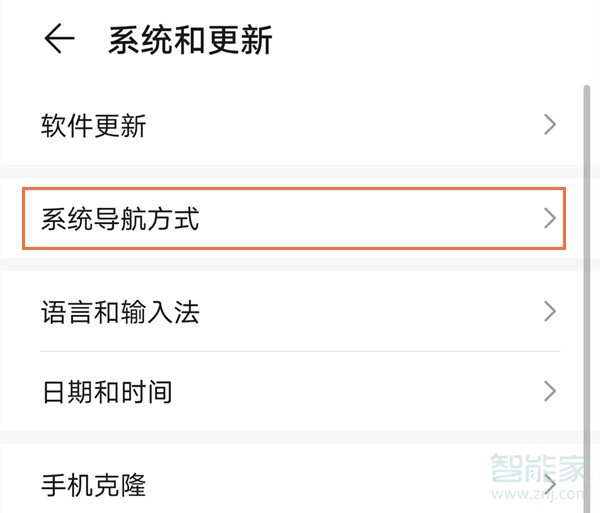The height and width of the screenshot is (513, 600).
Task: Tap the arrow icon beside 日期和时间
Action: point(549,391)
